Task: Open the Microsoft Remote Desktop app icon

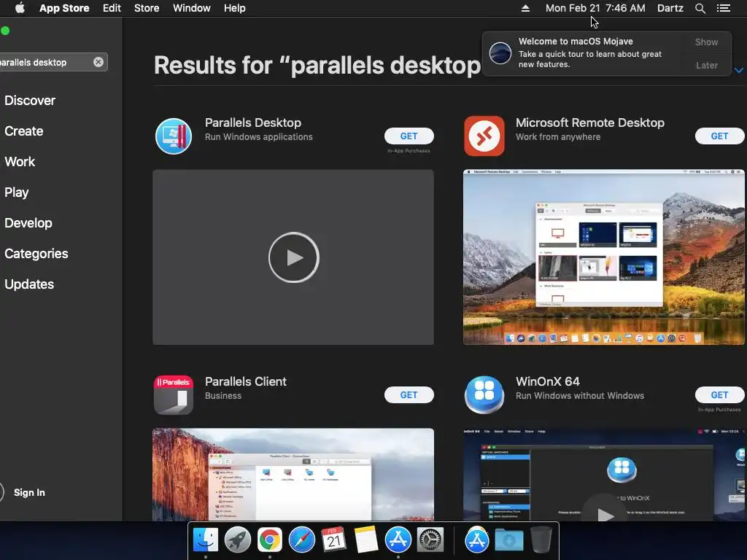Action: 484,136
